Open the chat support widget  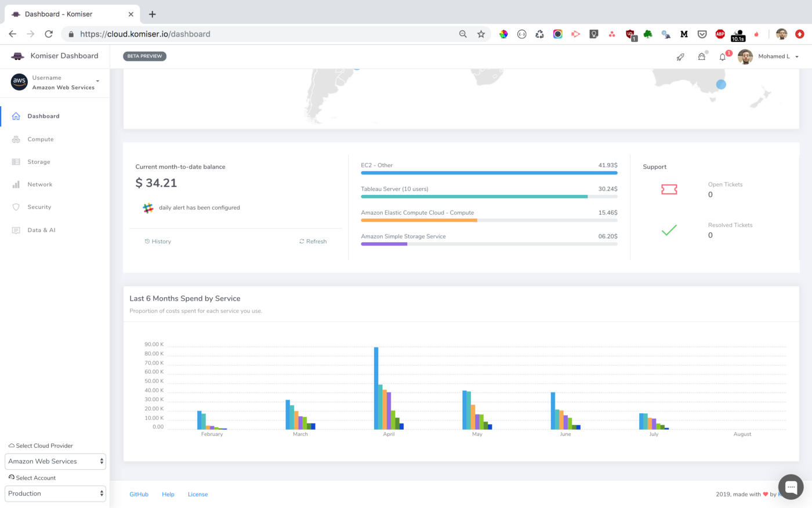[x=791, y=487]
